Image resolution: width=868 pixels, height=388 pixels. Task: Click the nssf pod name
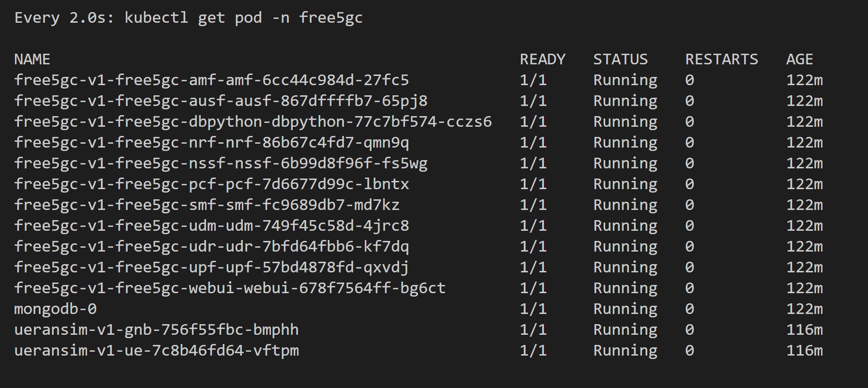221,164
